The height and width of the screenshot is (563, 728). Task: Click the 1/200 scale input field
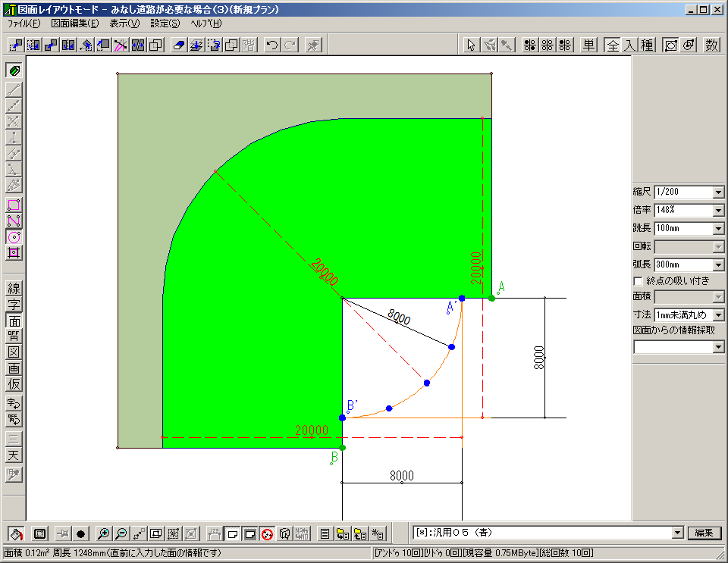click(x=684, y=192)
